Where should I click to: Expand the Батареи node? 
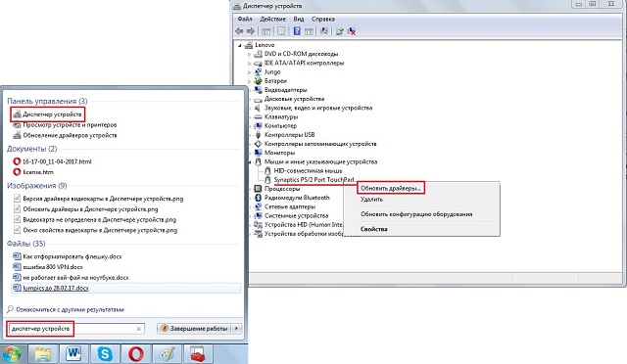249,81
